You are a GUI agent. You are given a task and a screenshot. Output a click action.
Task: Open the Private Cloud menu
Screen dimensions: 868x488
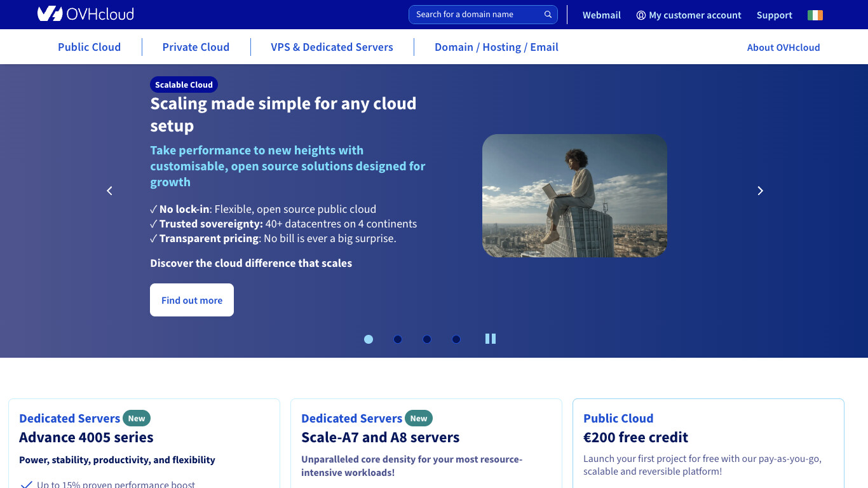click(196, 46)
